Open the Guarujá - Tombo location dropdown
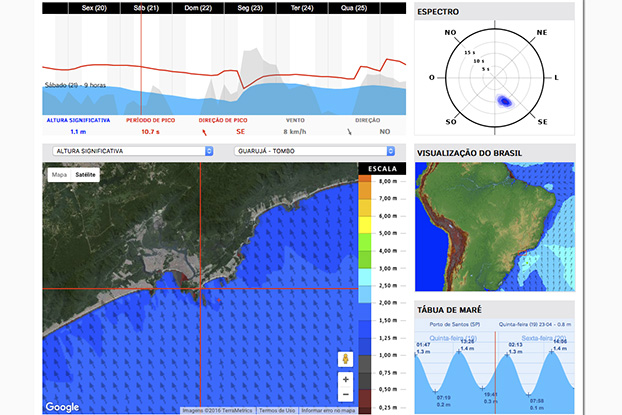622x415 pixels. (315, 151)
